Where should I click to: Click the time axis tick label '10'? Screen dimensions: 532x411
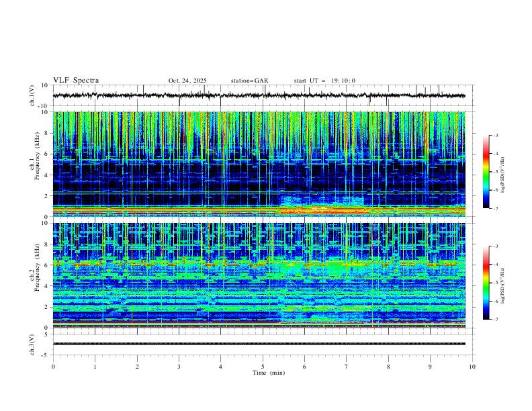[472, 367]
